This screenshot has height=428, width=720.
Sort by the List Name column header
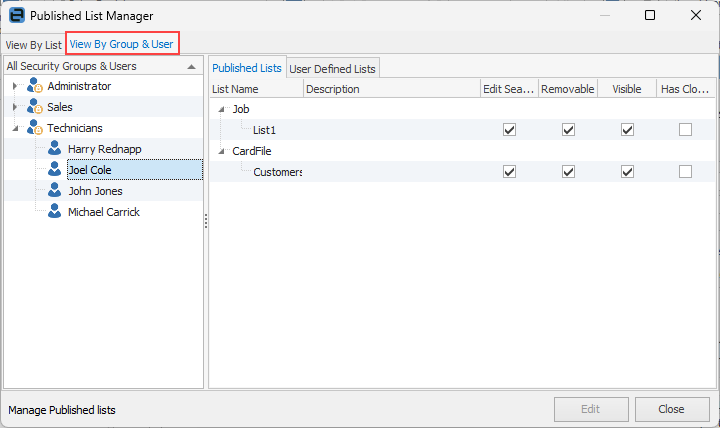point(256,89)
